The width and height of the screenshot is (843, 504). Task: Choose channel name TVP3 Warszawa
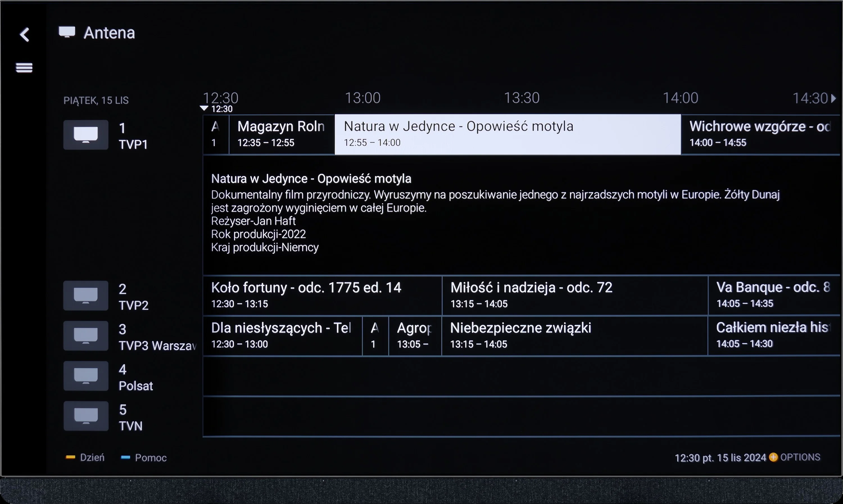pos(158,345)
